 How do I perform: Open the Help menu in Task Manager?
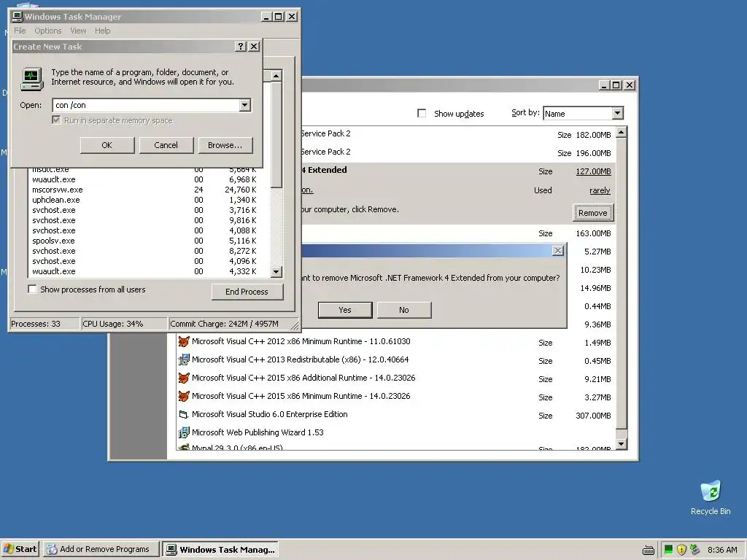pyautogui.click(x=102, y=31)
